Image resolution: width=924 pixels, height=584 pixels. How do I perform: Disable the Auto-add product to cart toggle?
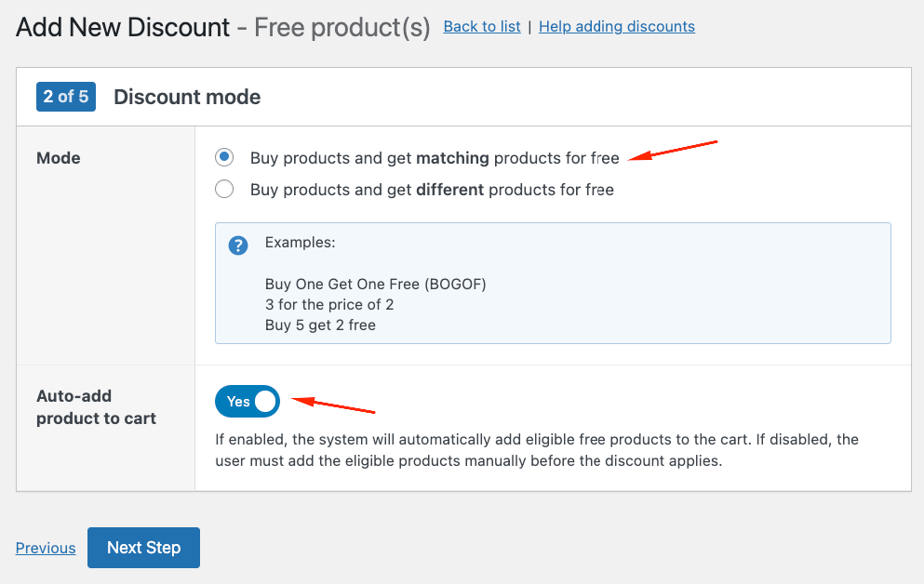pyautogui.click(x=247, y=401)
